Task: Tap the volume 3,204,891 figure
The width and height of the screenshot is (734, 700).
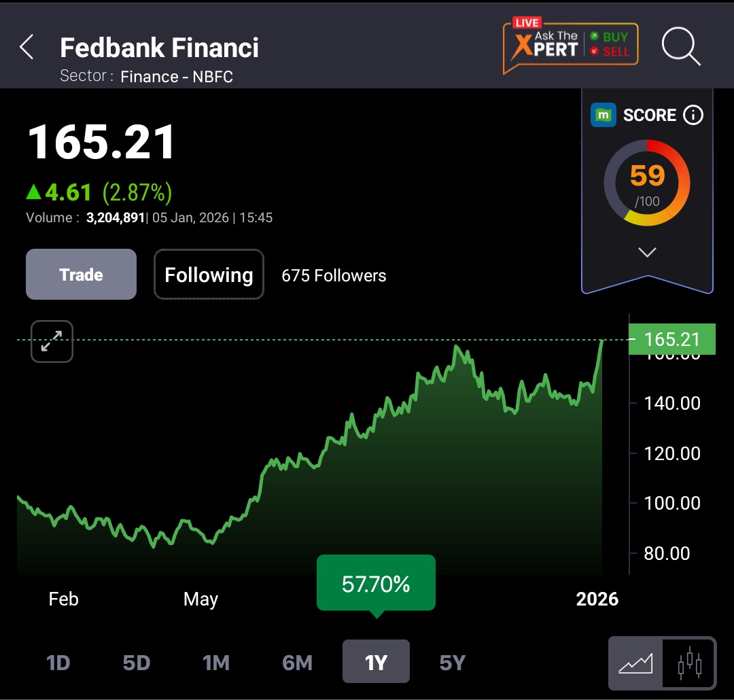Action: (x=115, y=217)
